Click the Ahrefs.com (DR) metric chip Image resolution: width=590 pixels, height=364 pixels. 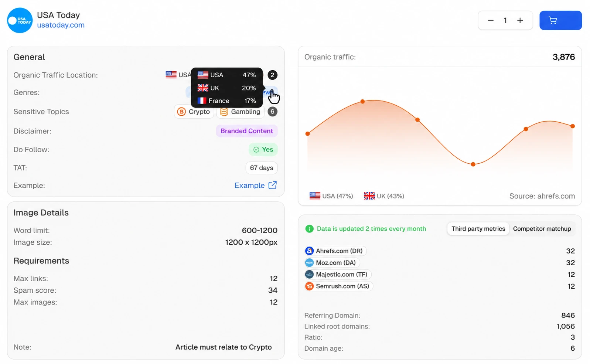pyautogui.click(x=335, y=251)
